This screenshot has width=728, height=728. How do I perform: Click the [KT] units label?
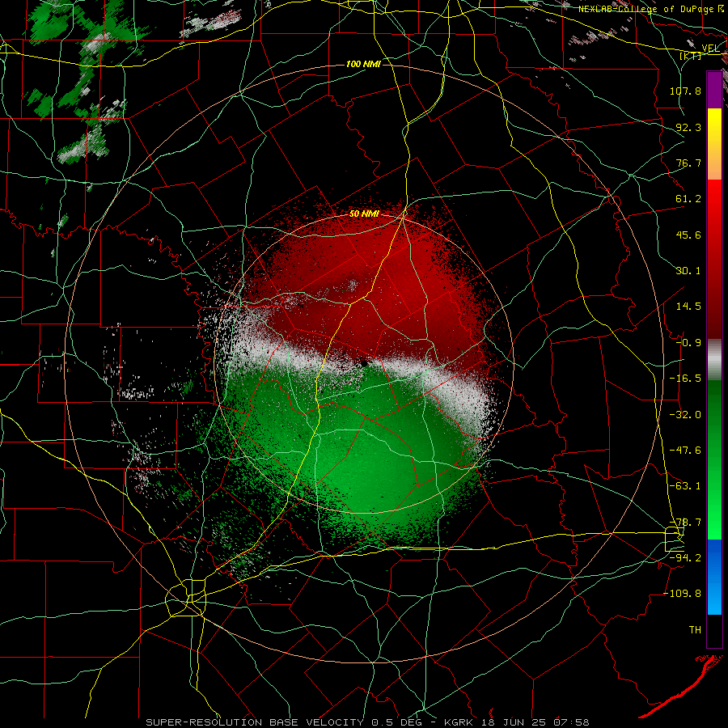coord(691,56)
